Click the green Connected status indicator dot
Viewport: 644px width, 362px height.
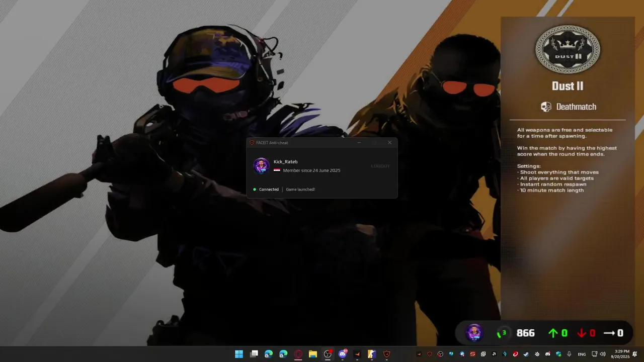point(255,190)
